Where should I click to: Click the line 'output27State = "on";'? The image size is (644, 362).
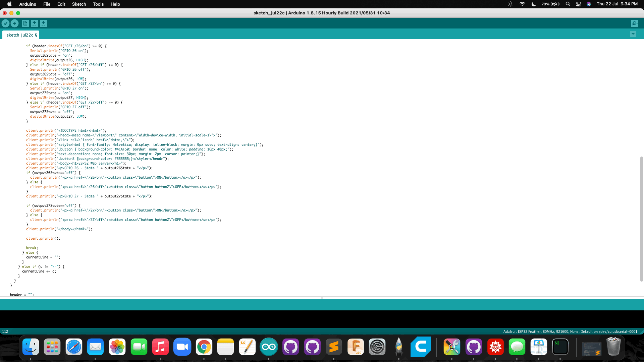[51, 93]
